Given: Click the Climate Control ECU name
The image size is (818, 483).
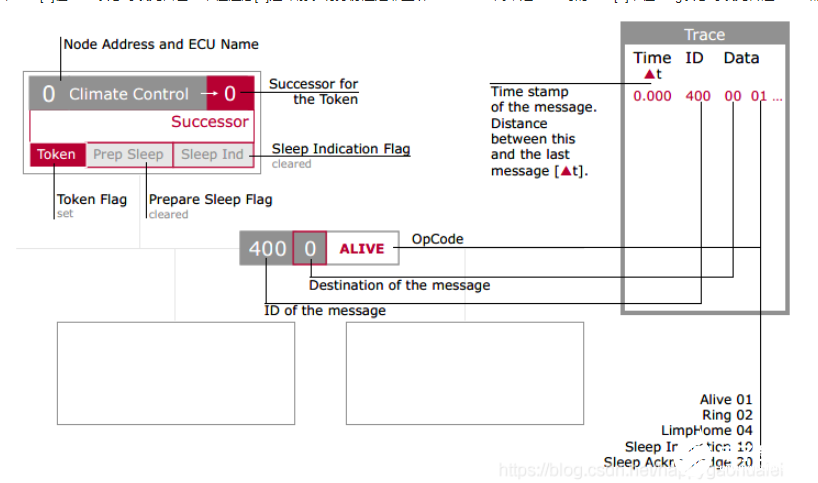Looking at the screenshot, I should 128,94.
